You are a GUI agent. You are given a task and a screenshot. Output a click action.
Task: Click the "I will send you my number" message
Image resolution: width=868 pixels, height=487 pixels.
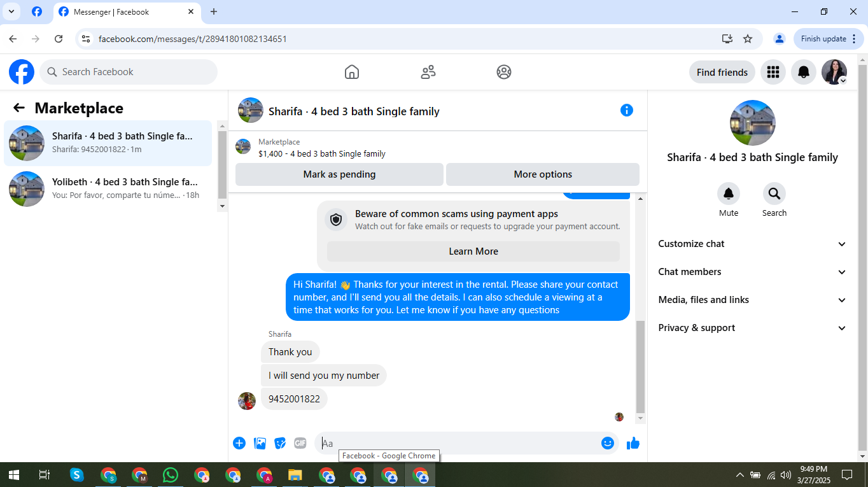[324, 376]
